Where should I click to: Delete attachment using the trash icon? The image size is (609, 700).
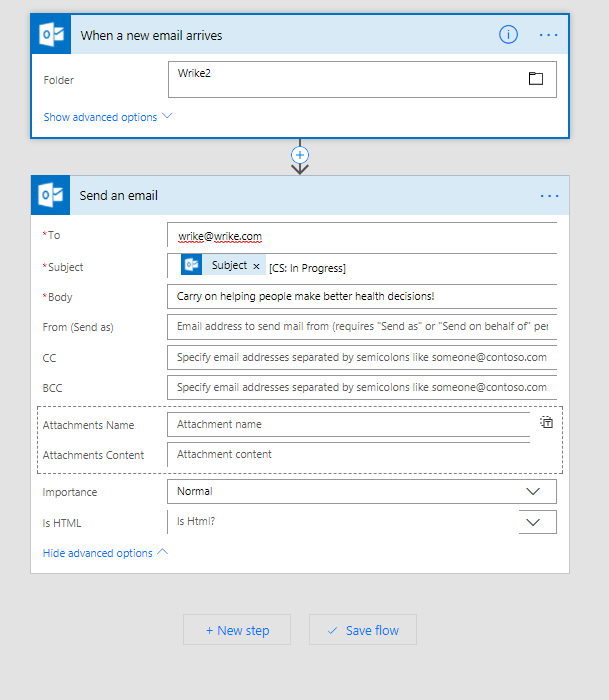(x=546, y=423)
